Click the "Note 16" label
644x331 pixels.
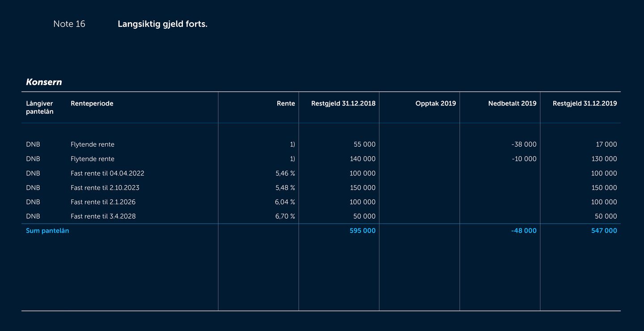pos(69,24)
